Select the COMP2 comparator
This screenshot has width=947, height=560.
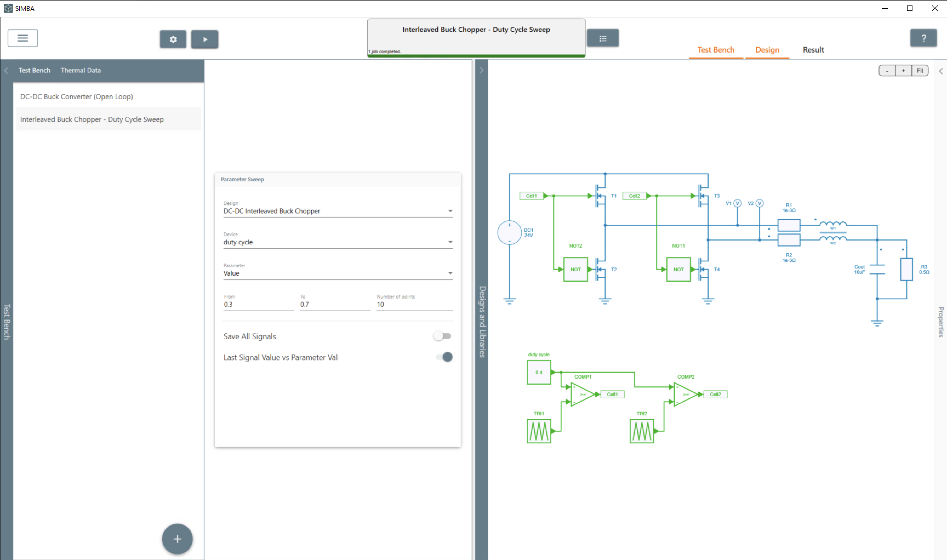(686, 394)
